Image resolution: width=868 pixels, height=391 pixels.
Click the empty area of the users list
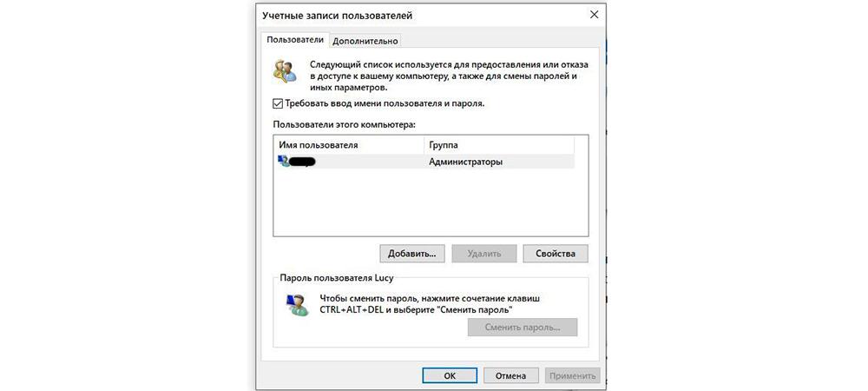431,202
